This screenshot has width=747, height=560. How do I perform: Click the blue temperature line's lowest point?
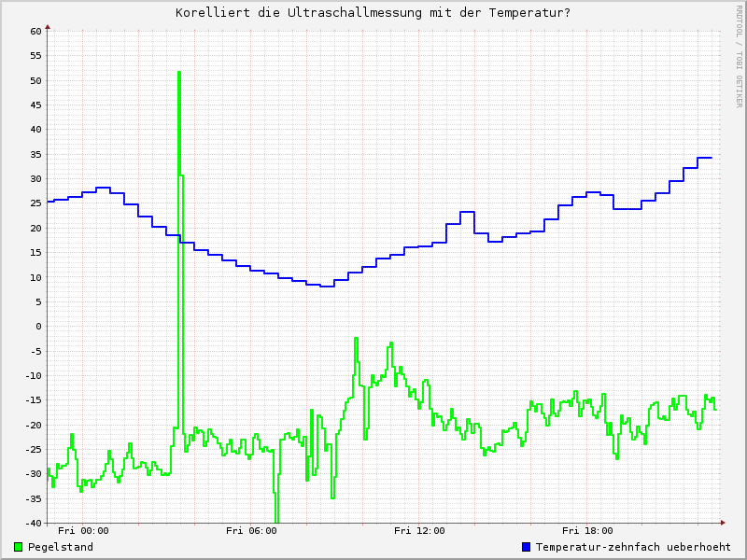[x=327, y=286]
